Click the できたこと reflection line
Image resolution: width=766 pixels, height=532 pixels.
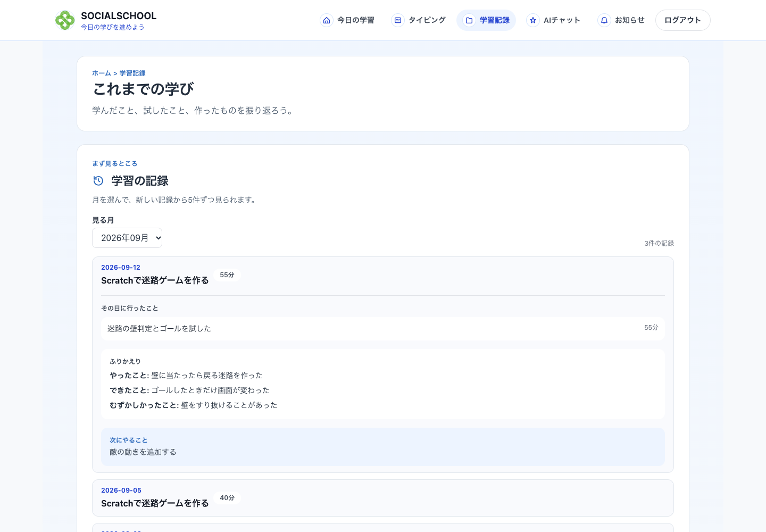pyautogui.click(x=189, y=390)
